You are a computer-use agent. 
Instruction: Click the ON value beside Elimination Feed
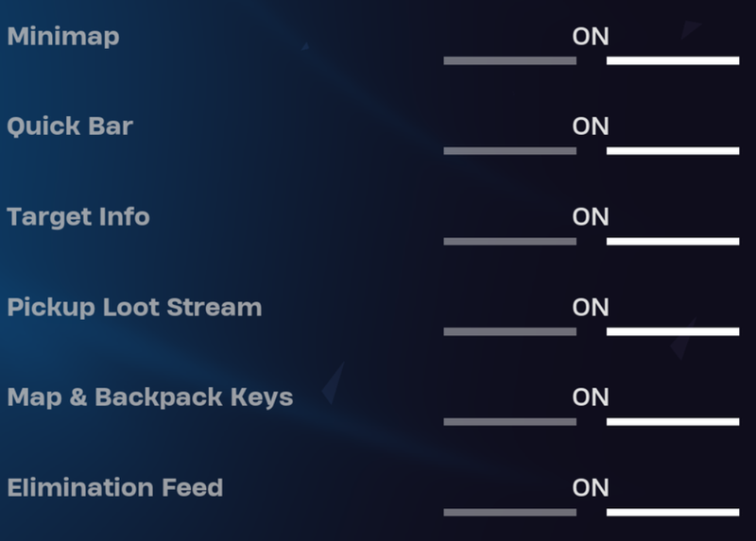(x=591, y=488)
